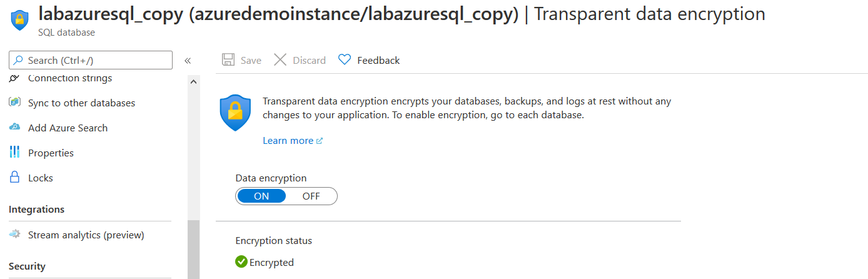Open Sync to other databases
The image size is (868, 279).
[x=81, y=103]
